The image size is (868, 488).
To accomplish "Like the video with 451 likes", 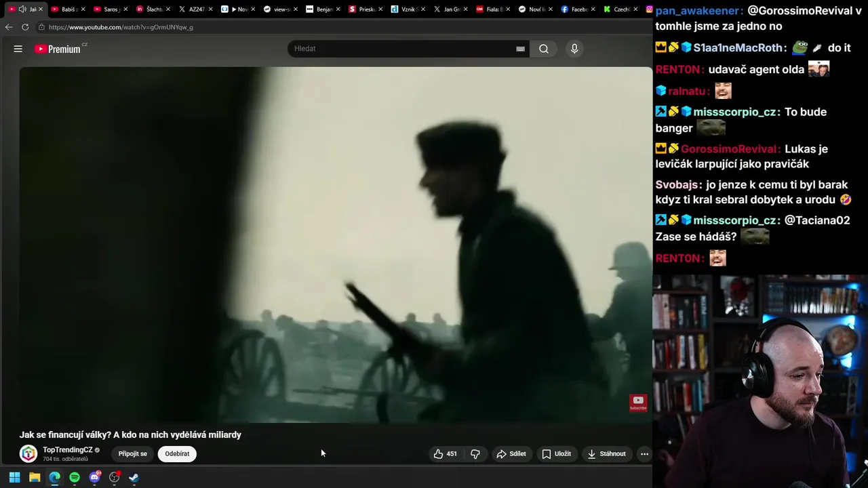I will coord(445,454).
